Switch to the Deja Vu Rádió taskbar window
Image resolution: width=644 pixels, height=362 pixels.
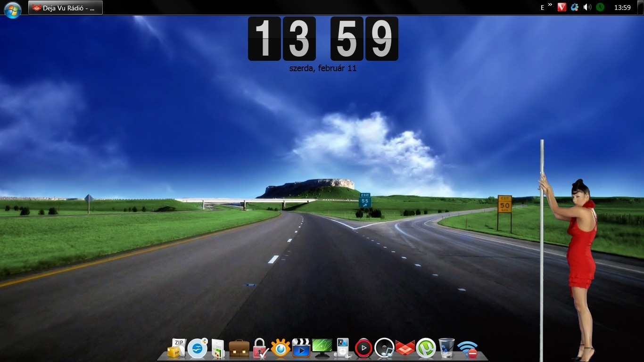click(x=66, y=8)
